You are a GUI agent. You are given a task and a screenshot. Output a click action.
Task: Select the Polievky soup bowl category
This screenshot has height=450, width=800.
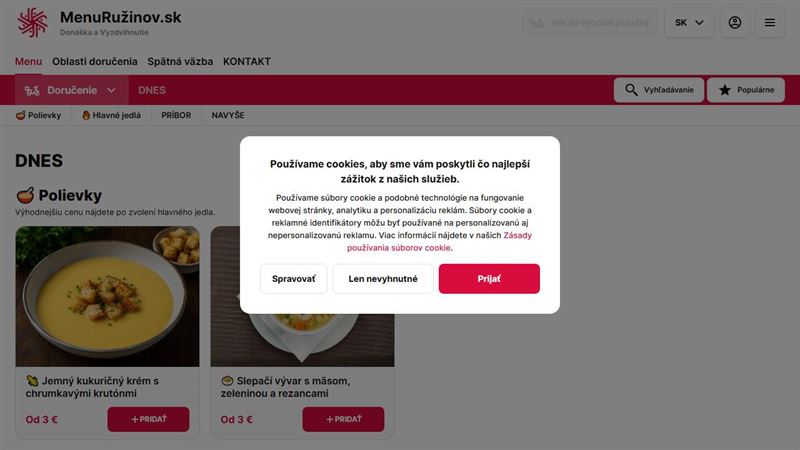pyautogui.click(x=38, y=115)
